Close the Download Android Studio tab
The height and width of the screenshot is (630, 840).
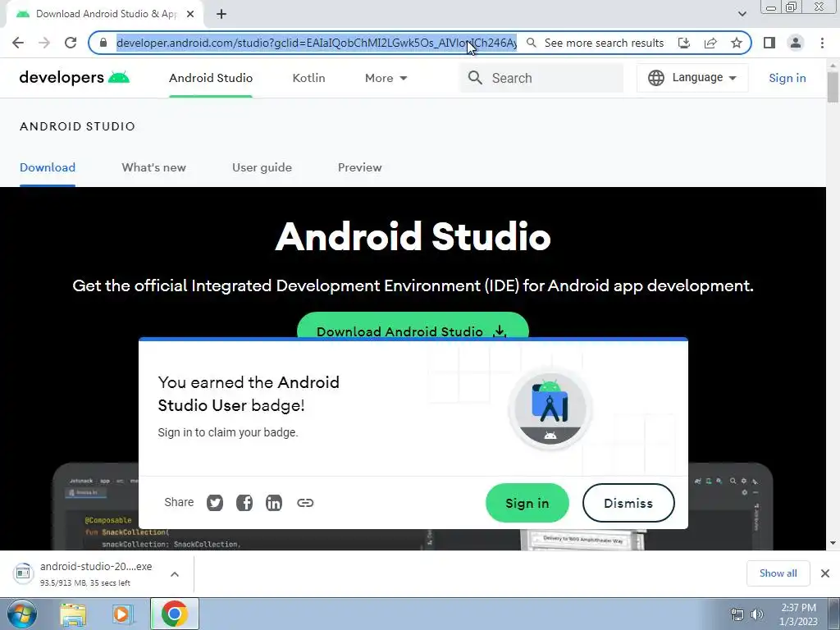point(190,14)
